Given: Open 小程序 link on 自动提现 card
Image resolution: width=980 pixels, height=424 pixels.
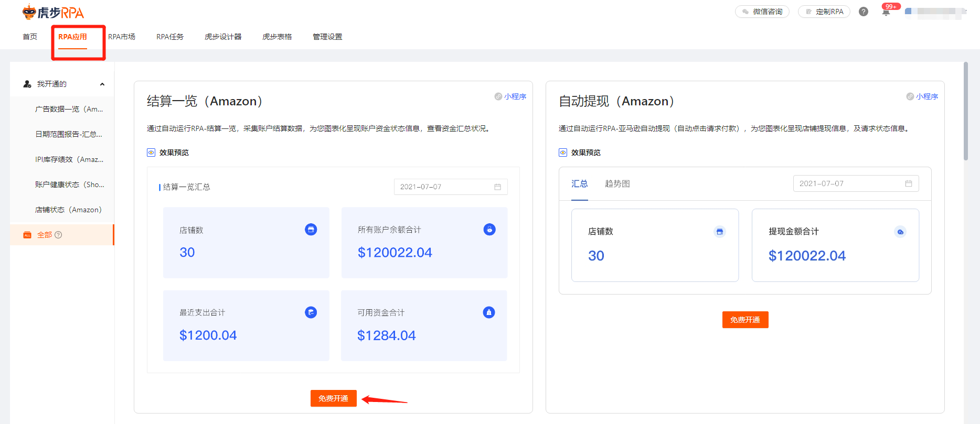Looking at the screenshot, I should [927, 96].
